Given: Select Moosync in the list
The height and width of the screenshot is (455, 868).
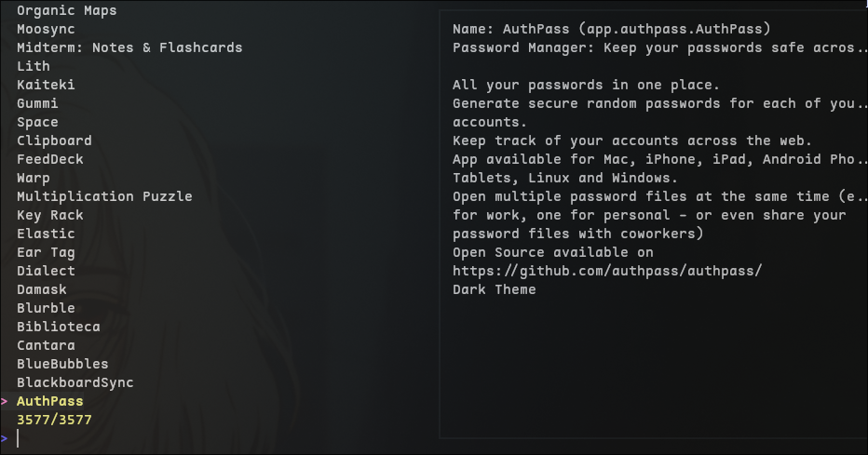Looking at the screenshot, I should 46,29.
